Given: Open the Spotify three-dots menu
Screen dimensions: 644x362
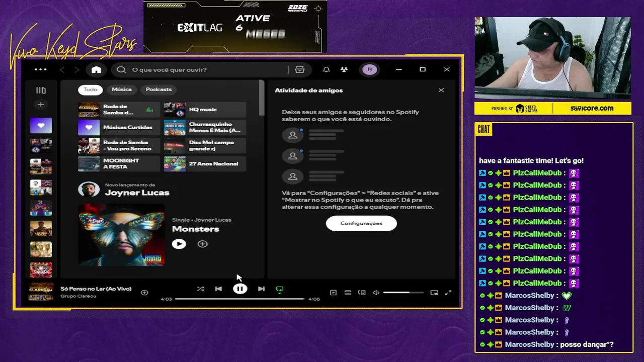Looking at the screenshot, I should pyautogui.click(x=40, y=69).
